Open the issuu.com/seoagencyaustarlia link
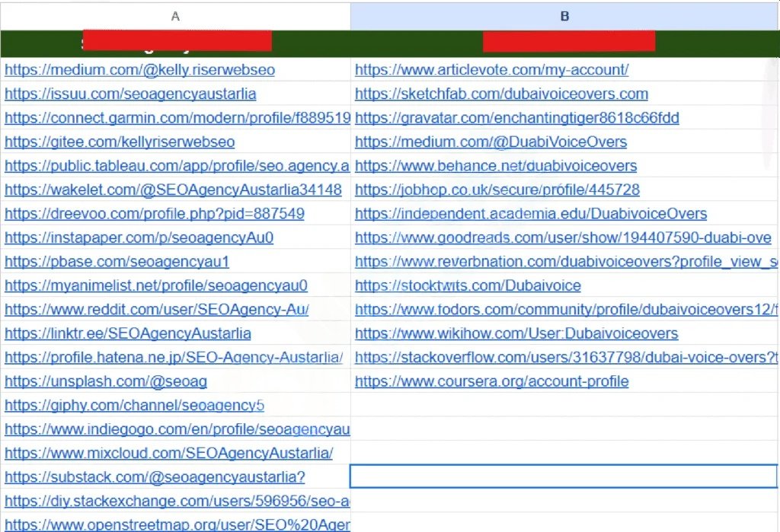780x532 pixels. click(130, 94)
